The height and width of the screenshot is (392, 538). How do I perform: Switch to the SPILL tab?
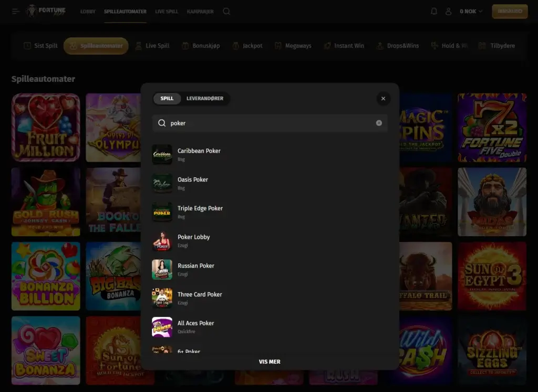coord(167,98)
